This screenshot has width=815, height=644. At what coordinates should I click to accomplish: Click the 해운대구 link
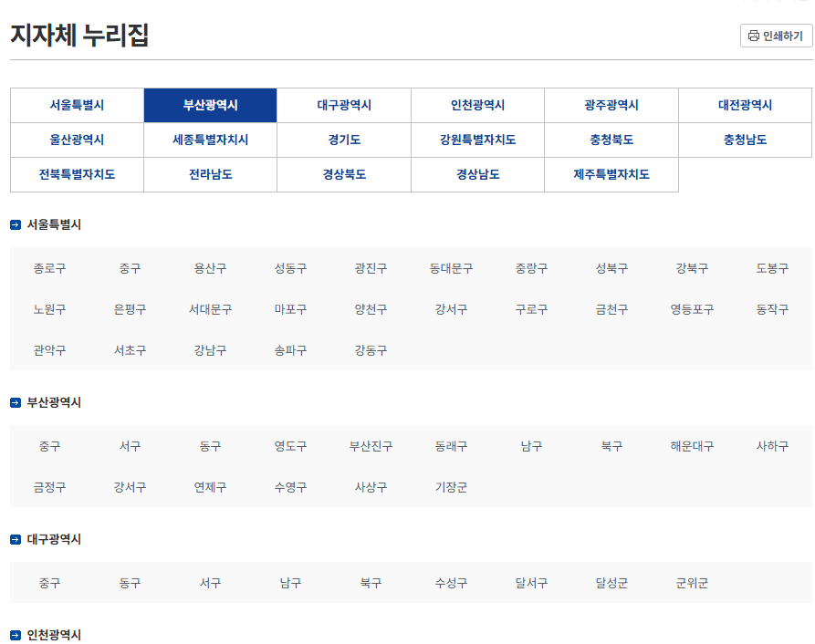(x=692, y=446)
